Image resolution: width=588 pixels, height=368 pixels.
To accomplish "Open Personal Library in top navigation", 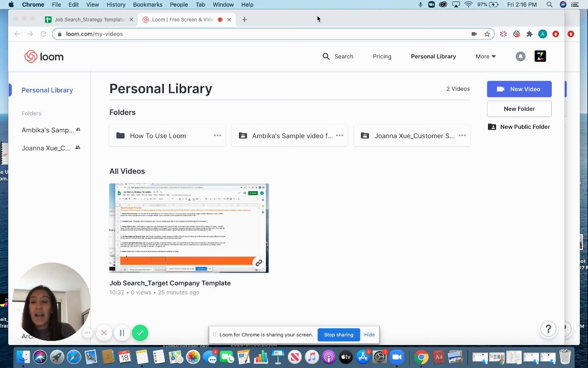I will (433, 56).
